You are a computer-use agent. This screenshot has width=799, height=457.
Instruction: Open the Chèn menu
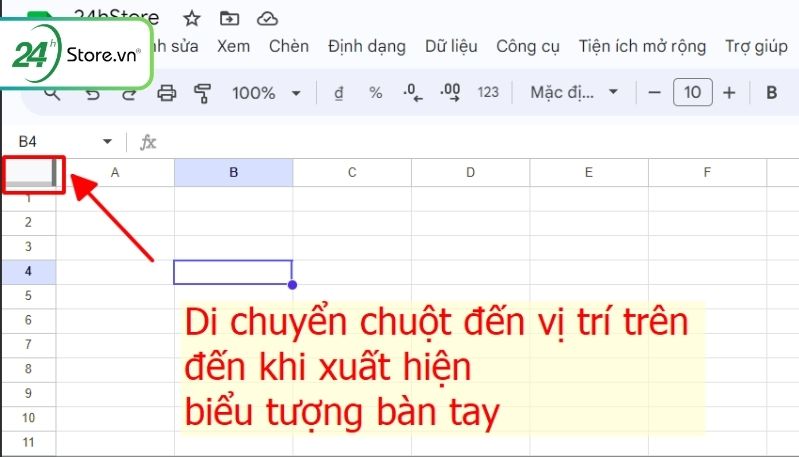[x=289, y=46]
